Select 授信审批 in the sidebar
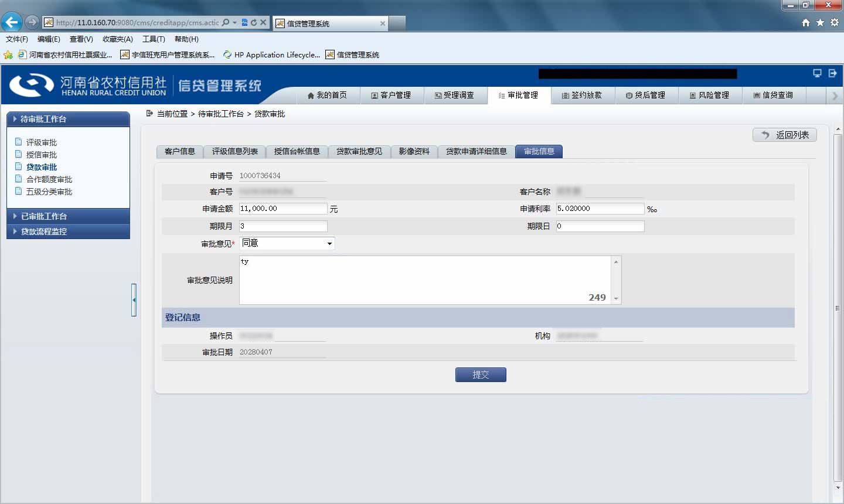 pyautogui.click(x=42, y=155)
